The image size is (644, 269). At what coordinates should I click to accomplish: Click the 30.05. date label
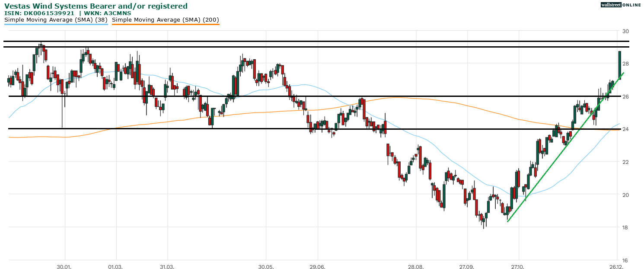(x=266, y=266)
